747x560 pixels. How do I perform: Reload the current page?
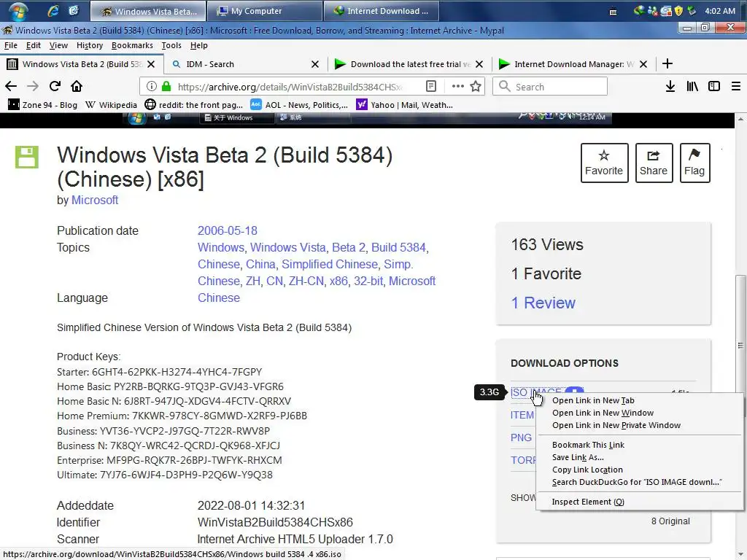coord(55,86)
